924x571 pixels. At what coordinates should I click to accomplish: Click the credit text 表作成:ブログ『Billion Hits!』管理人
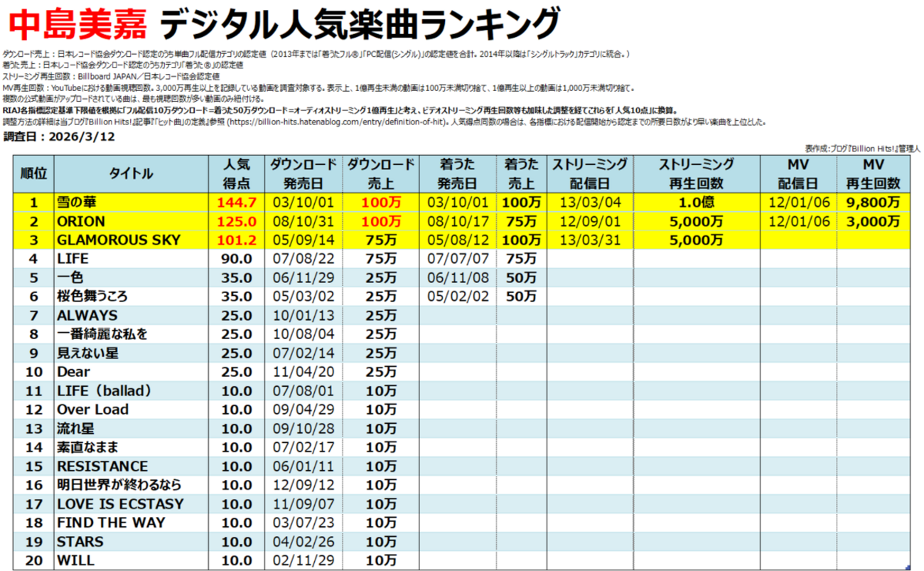[863, 148]
